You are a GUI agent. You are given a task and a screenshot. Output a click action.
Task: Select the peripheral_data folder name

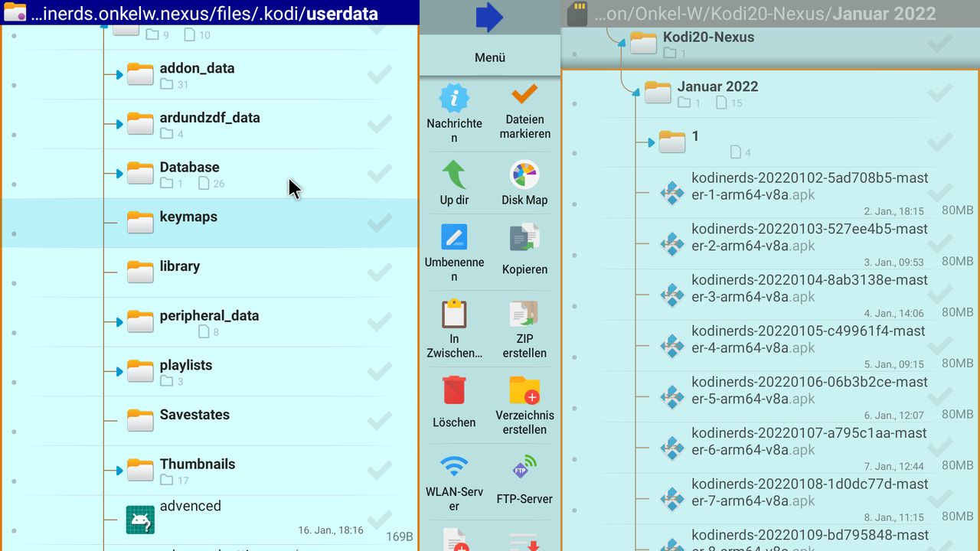click(210, 315)
